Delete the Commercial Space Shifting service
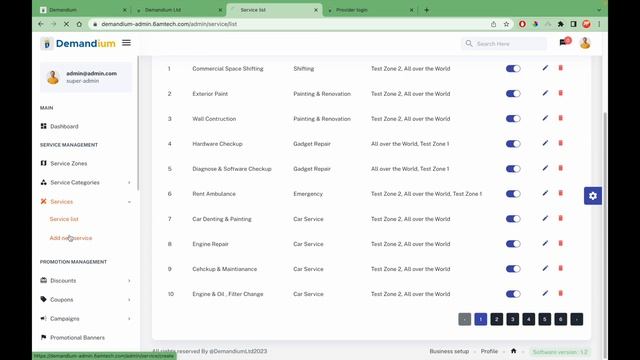 (560, 68)
